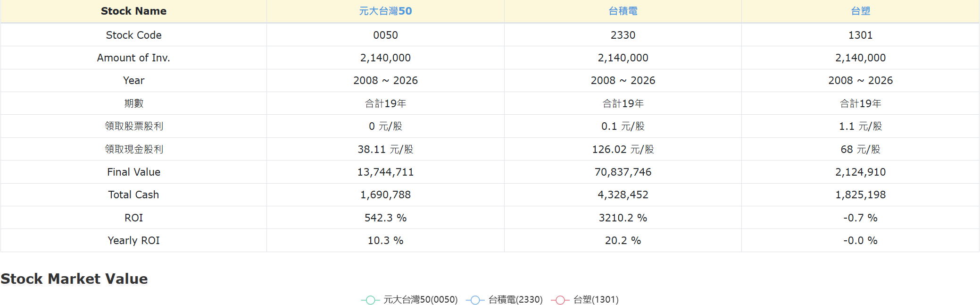Screen dimensions: 980x305
Task: Click the Total Cash row label
Action: pyautogui.click(x=133, y=195)
